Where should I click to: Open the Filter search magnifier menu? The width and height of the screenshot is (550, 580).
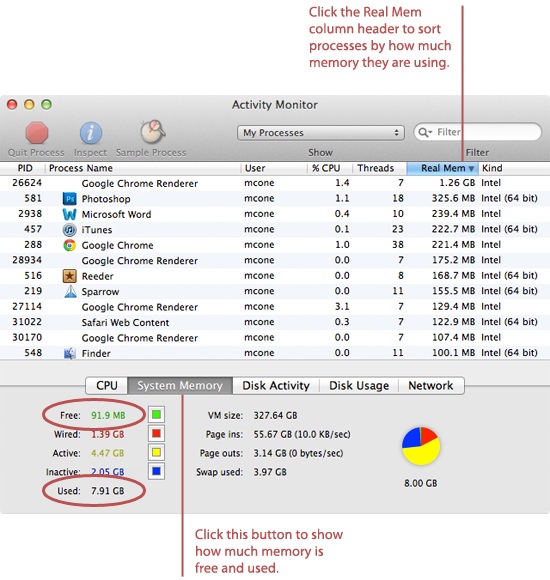tap(425, 132)
